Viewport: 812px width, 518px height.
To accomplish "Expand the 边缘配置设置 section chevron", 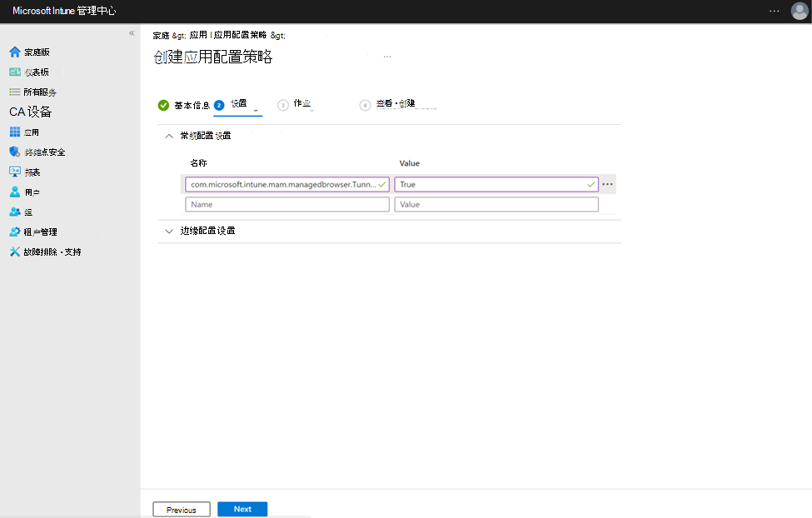I will [169, 231].
